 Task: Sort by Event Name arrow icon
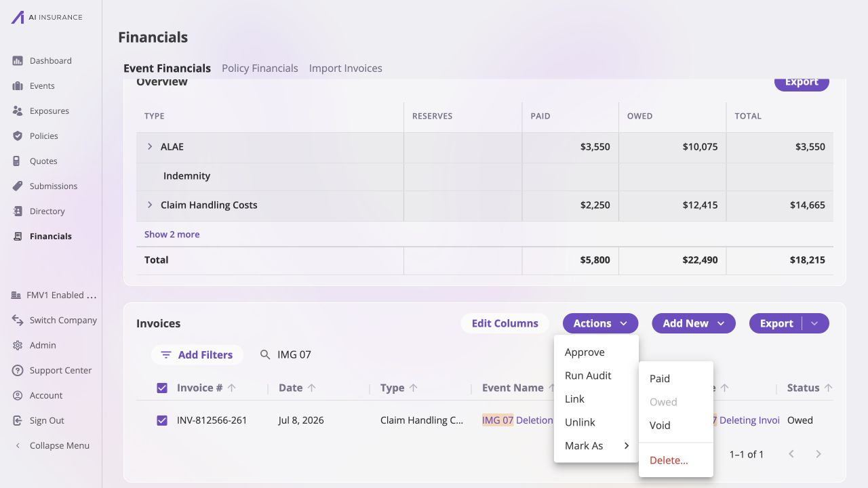click(553, 388)
